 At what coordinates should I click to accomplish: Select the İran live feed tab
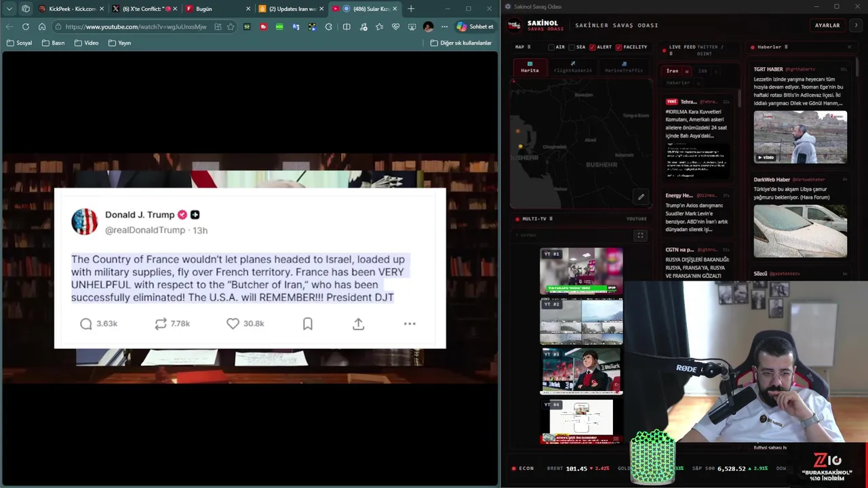pyautogui.click(x=672, y=70)
